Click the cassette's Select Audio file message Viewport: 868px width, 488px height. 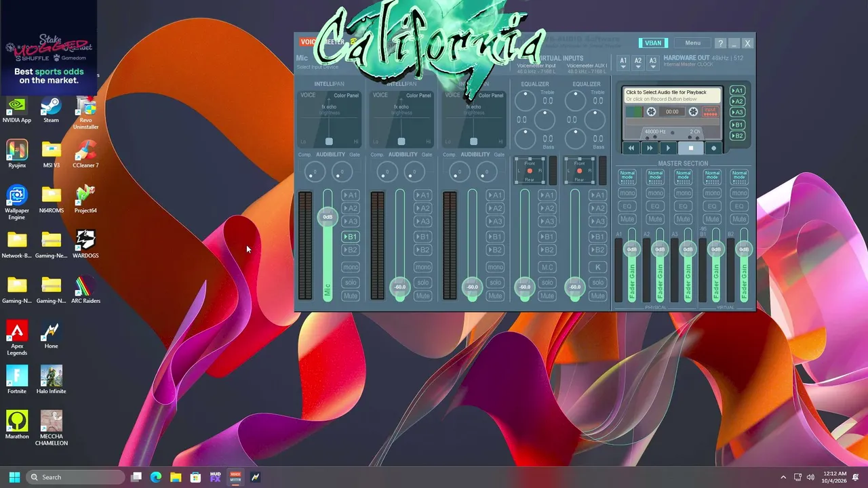coord(672,96)
